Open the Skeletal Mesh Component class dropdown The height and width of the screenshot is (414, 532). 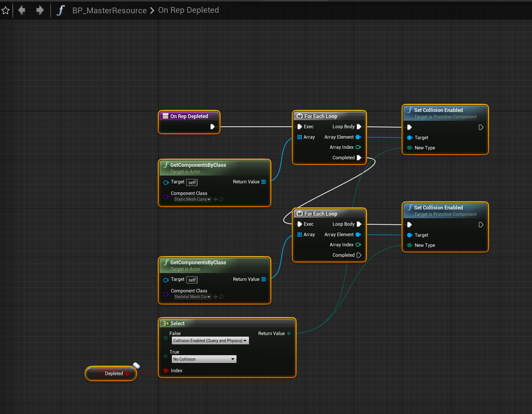coord(192,297)
